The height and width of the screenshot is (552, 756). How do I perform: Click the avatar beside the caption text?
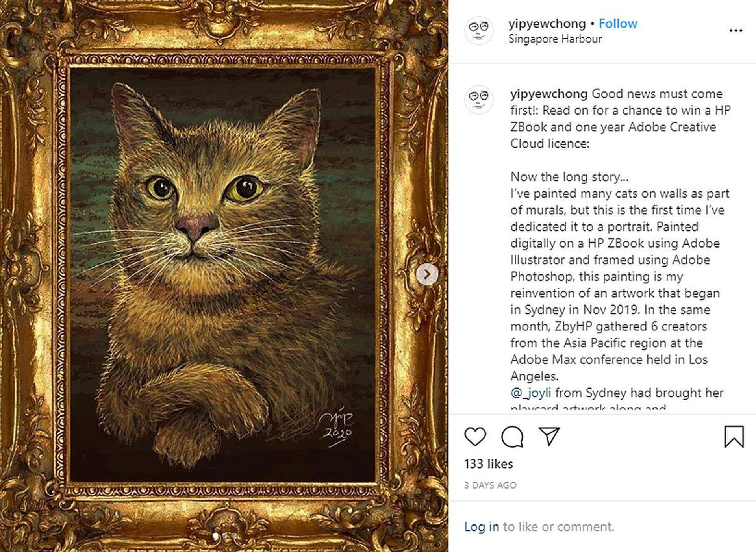(x=479, y=100)
